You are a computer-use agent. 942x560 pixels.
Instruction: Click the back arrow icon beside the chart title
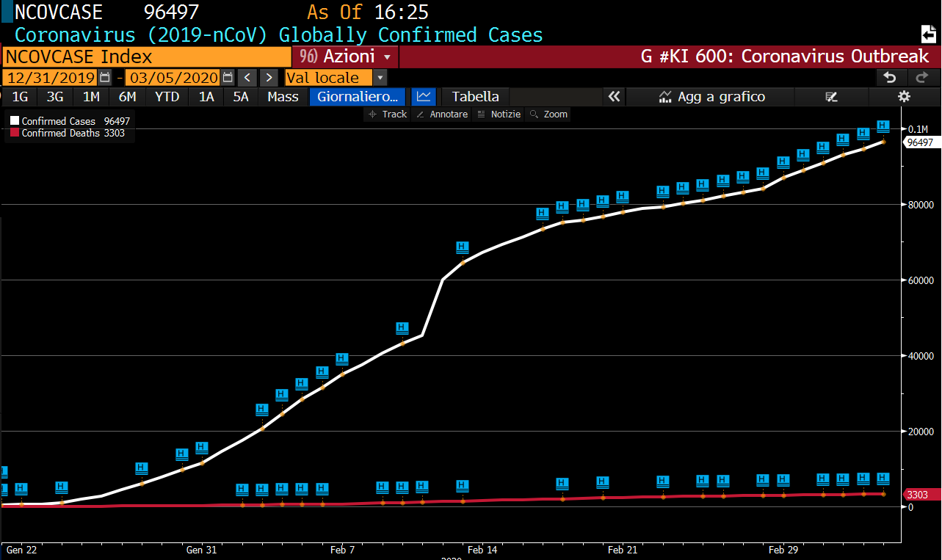click(x=928, y=34)
